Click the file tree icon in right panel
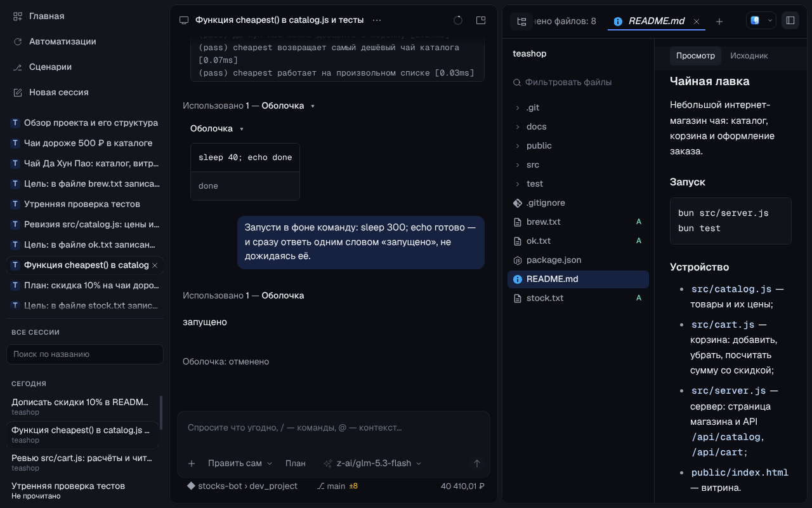Image resolution: width=812 pixels, height=508 pixels. [521, 21]
